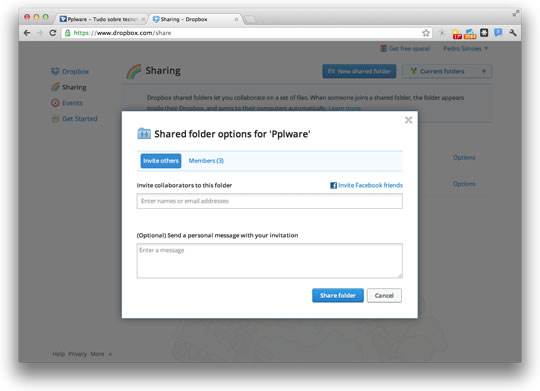
Task: Click Get free space link
Action: click(405, 49)
